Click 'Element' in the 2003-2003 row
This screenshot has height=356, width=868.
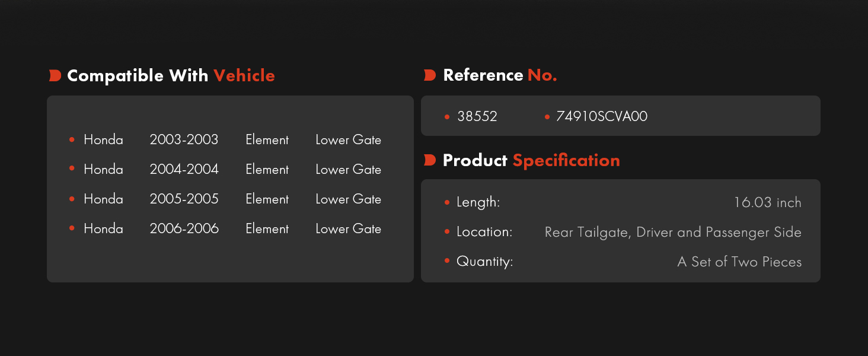click(x=267, y=140)
